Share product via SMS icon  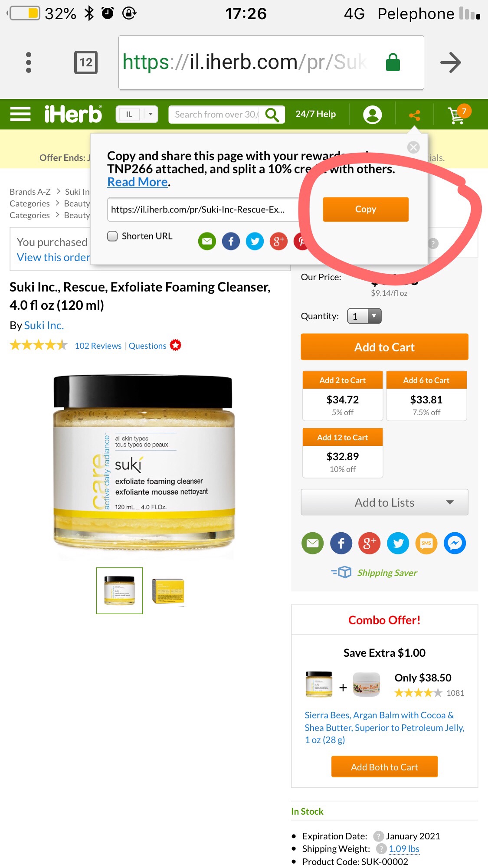[426, 543]
